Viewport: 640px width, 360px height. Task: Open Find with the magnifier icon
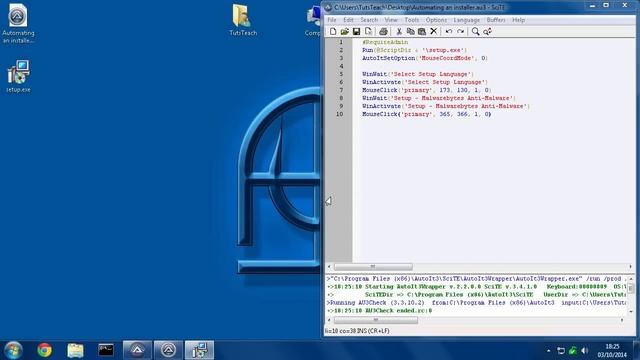coord(476,31)
